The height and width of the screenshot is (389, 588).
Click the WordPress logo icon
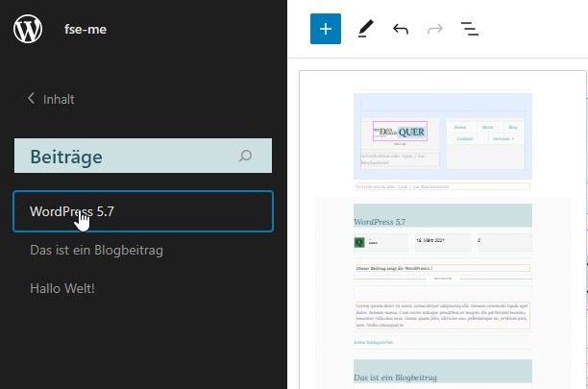(28, 29)
